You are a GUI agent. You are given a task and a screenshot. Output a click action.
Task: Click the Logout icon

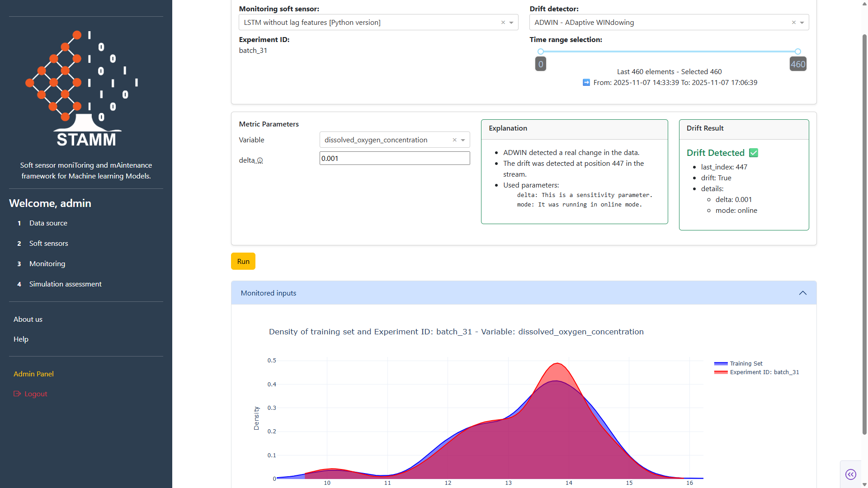(x=17, y=394)
